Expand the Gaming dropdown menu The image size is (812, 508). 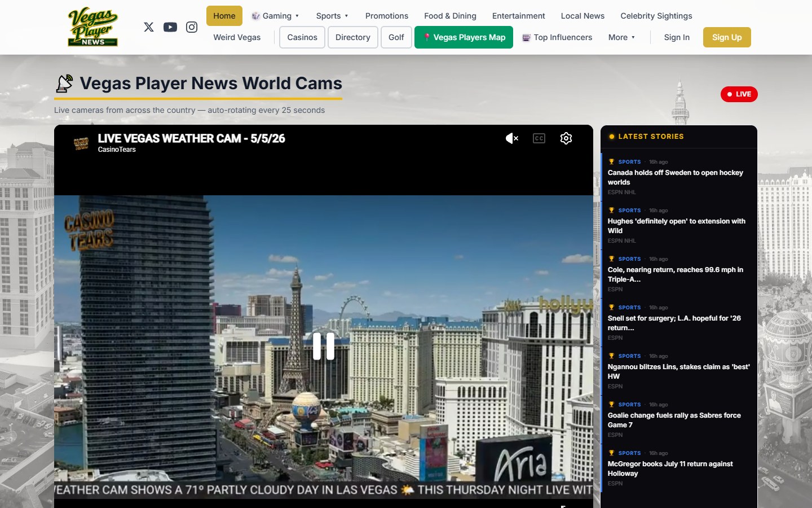(275, 16)
